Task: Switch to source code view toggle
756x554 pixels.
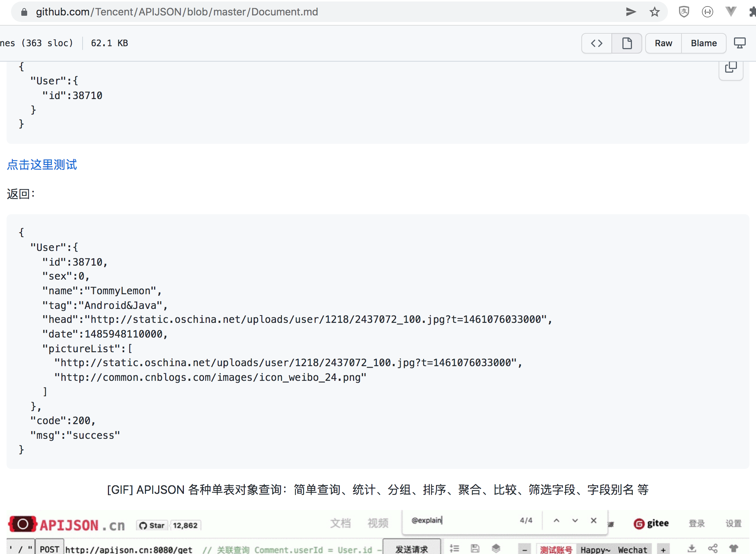Action: 597,43
